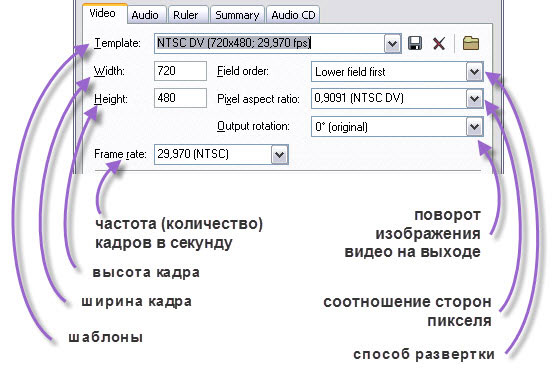Click the Frame rate: label

pos(120,154)
